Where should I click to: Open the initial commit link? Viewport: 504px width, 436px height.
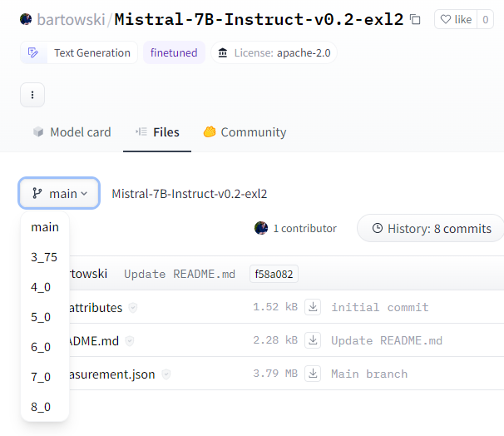(x=379, y=307)
